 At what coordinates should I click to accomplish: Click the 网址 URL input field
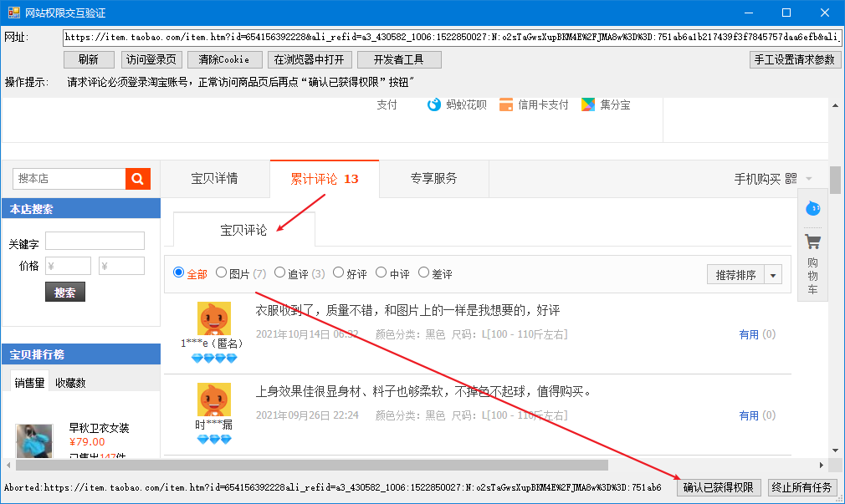click(x=452, y=37)
